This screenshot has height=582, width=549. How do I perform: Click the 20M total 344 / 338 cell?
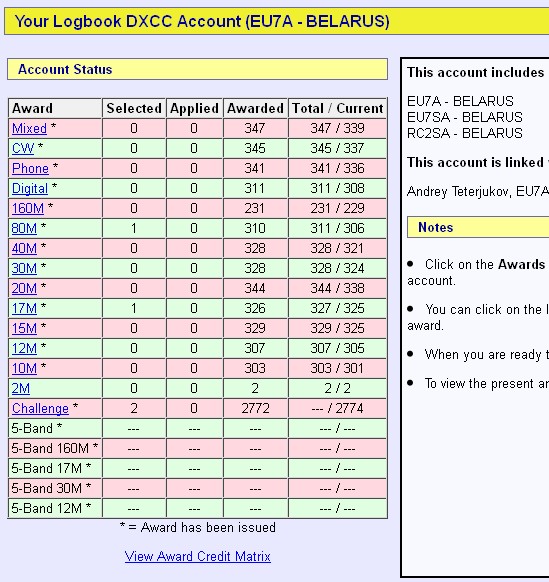(337, 288)
